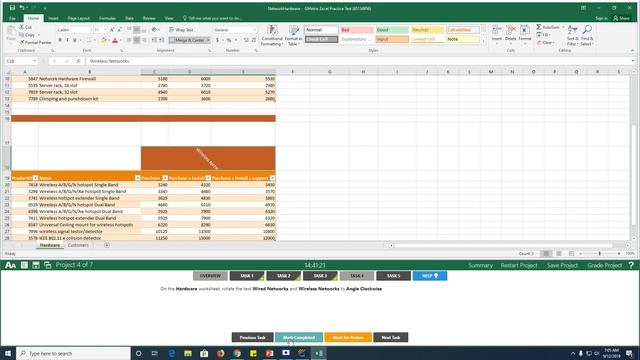Image resolution: width=640 pixels, height=360 pixels.
Task: Switch to the Formulas tab
Action: 107,18
